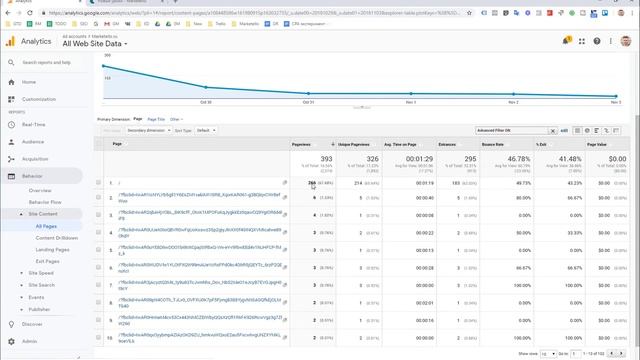Select the pivot table view icon
The image size is (640, 360).
tap(616, 131)
